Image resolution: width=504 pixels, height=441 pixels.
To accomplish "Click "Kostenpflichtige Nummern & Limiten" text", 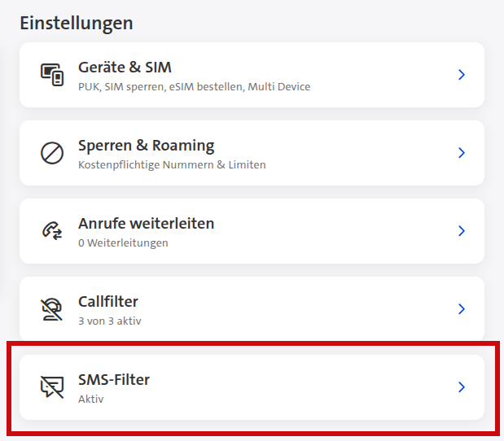I will tap(172, 164).
